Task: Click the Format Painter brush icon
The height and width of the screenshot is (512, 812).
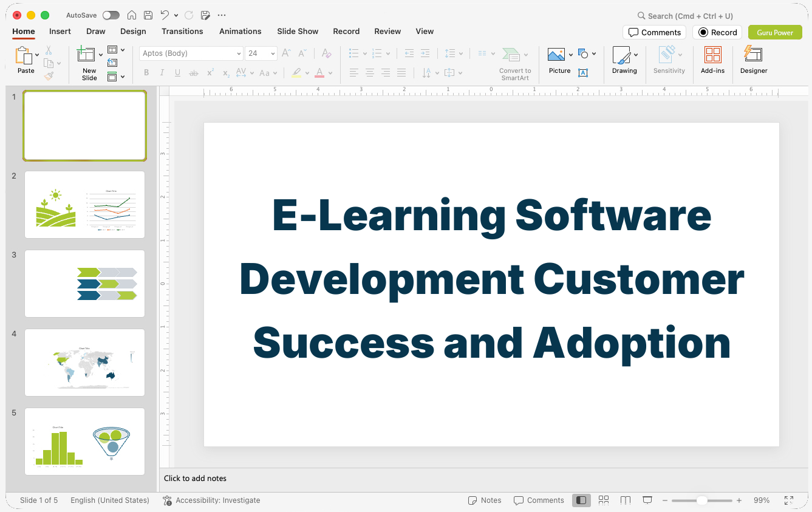Action: (49, 76)
